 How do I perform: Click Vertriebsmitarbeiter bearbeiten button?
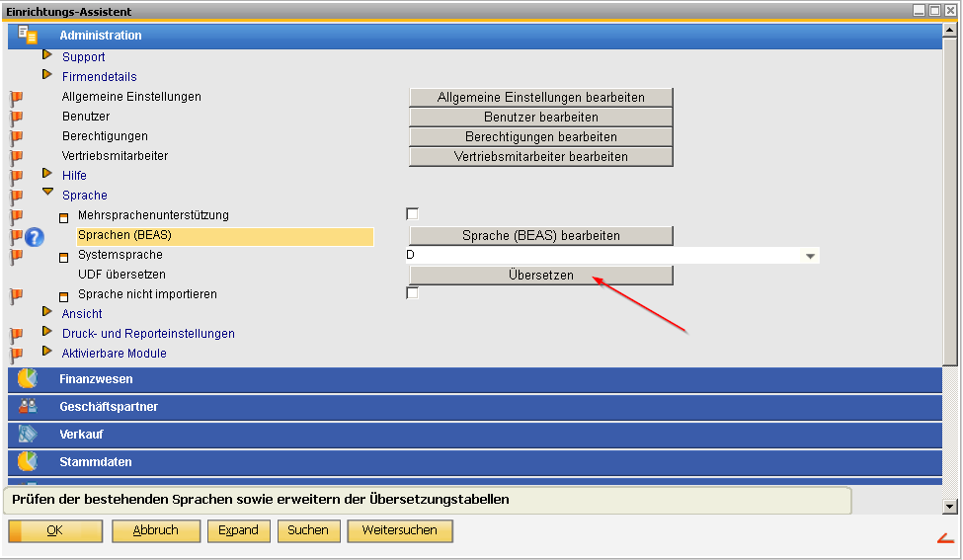(541, 156)
